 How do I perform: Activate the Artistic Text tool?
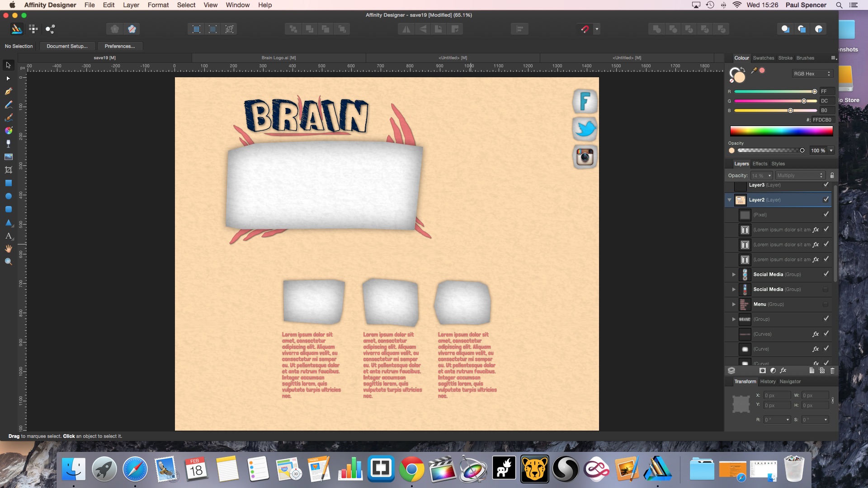8,236
